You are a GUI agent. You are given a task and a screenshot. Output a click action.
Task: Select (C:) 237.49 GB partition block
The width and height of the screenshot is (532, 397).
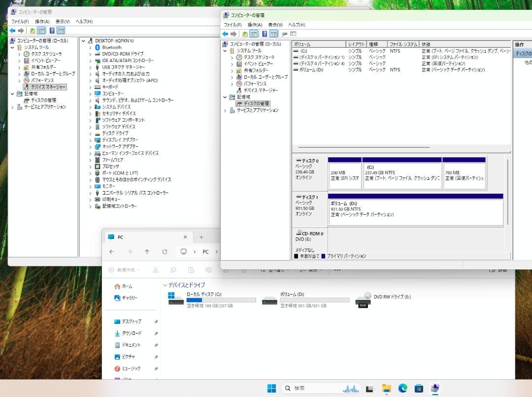pyautogui.click(x=402, y=173)
